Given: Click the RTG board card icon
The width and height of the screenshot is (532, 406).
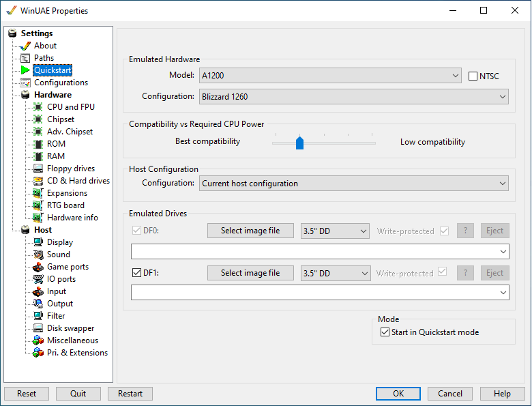Looking at the screenshot, I should tap(38, 205).
